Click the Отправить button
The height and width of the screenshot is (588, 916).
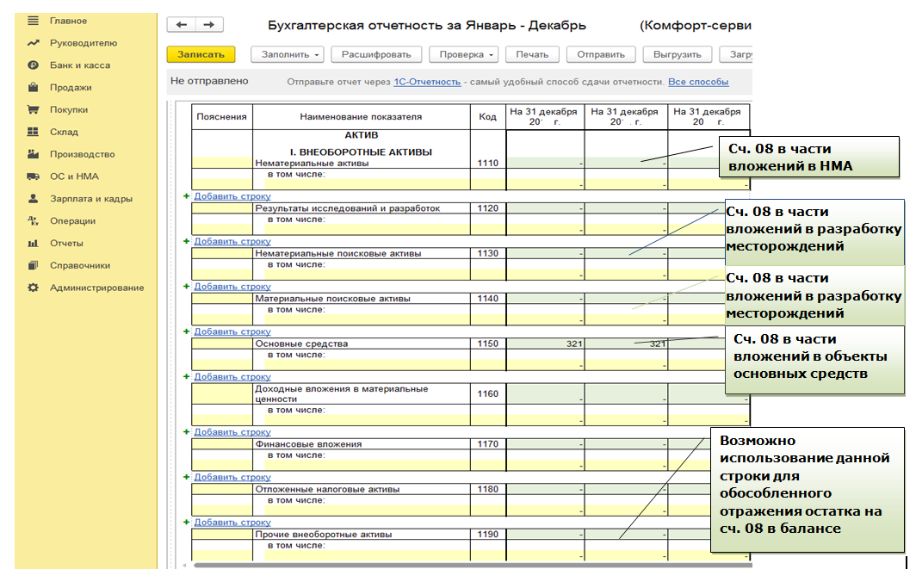click(601, 54)
